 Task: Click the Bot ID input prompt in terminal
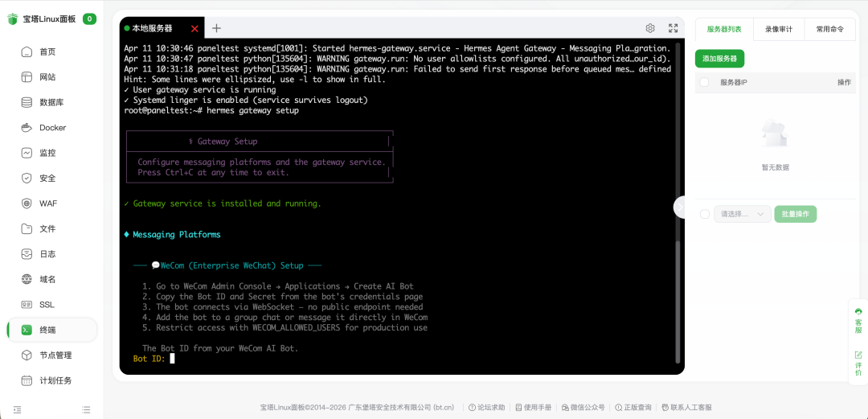154,359
